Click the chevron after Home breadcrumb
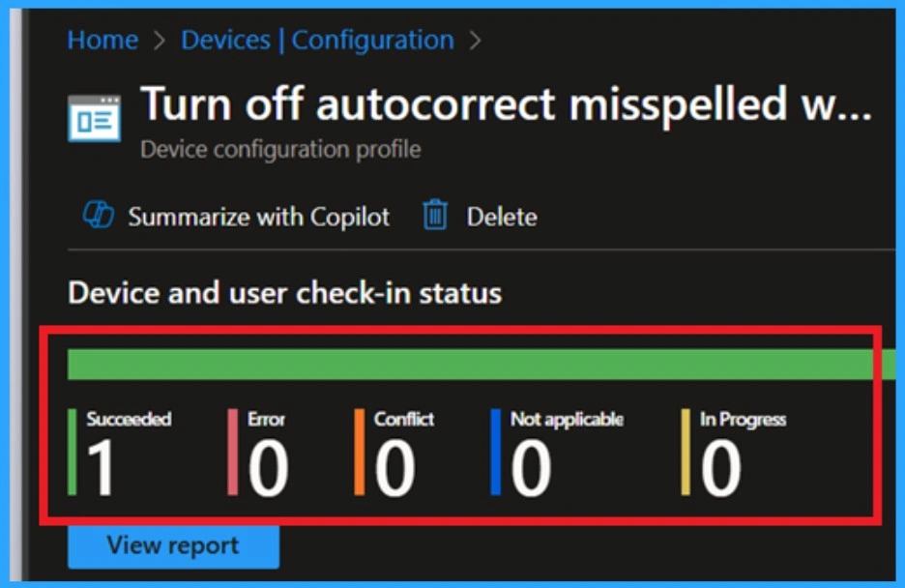 pyautogui.click(x=159, y=41)
